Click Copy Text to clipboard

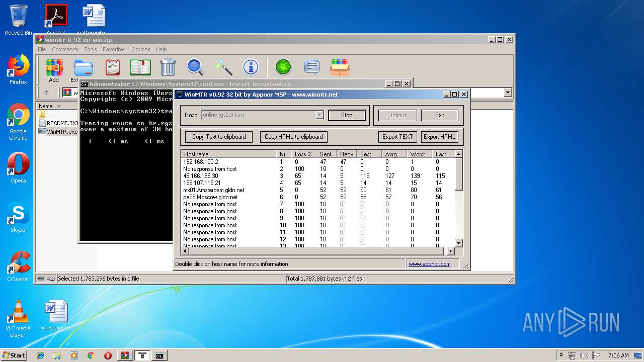click(219, 137)
